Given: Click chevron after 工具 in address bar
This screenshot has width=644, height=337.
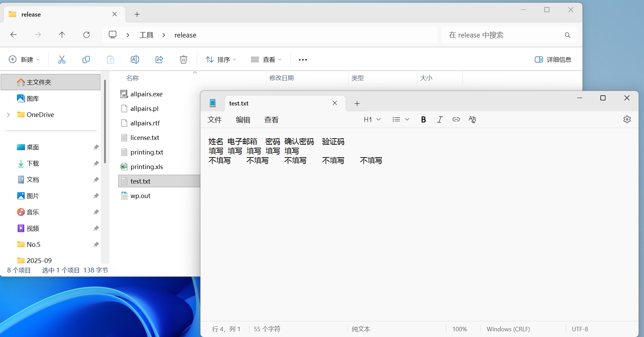Looking at the screenshot, I should point(164,35).
